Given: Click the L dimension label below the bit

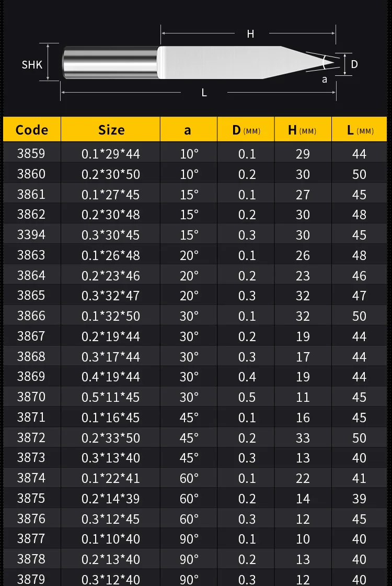Looking at the screenshot, I should pos(204,93).
